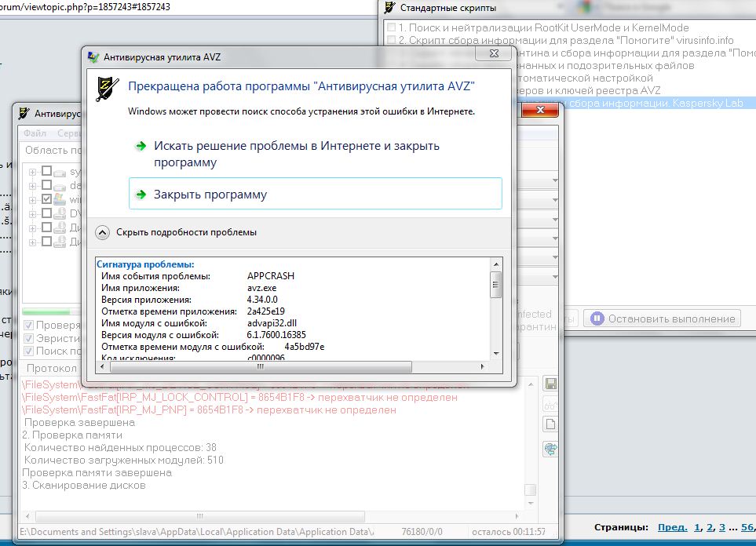The height and width of the screenshot is (546, 756).
Task: Click log line '3. Сканирование дисков'
Action: pyautogui.click(x=84, y=486)
